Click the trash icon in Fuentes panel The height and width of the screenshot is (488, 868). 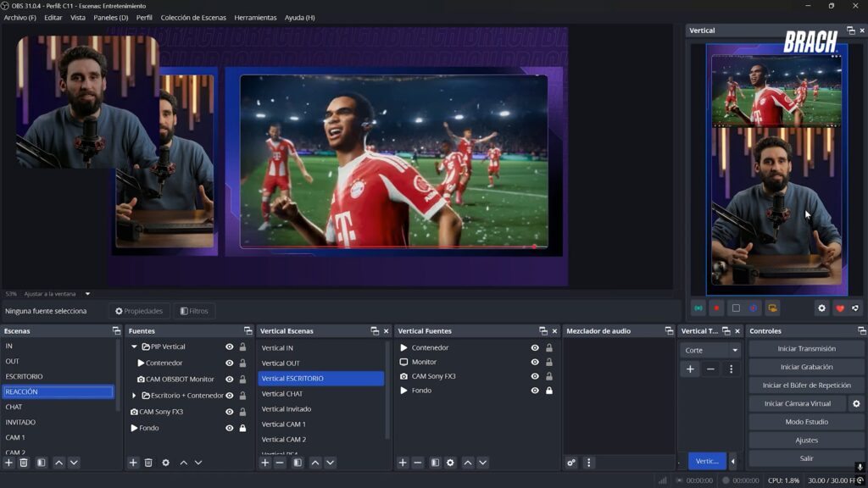click(x=148, y=463)
